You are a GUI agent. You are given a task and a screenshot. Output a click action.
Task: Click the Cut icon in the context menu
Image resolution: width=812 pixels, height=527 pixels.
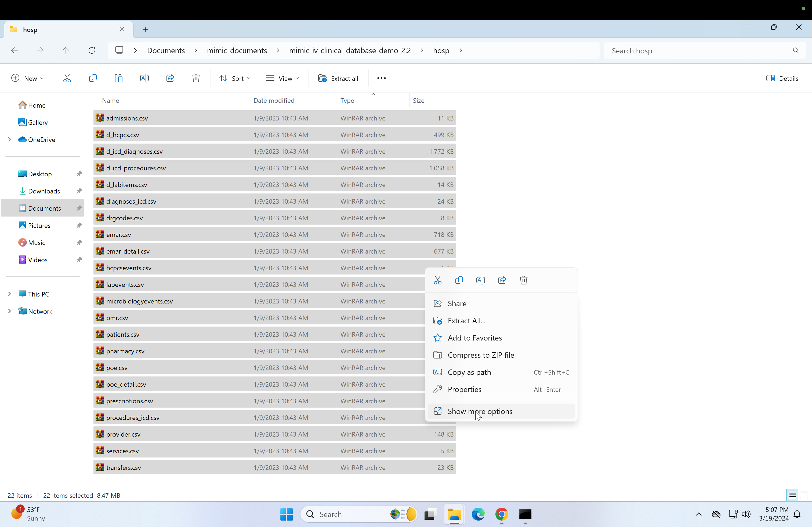[437, 280]
